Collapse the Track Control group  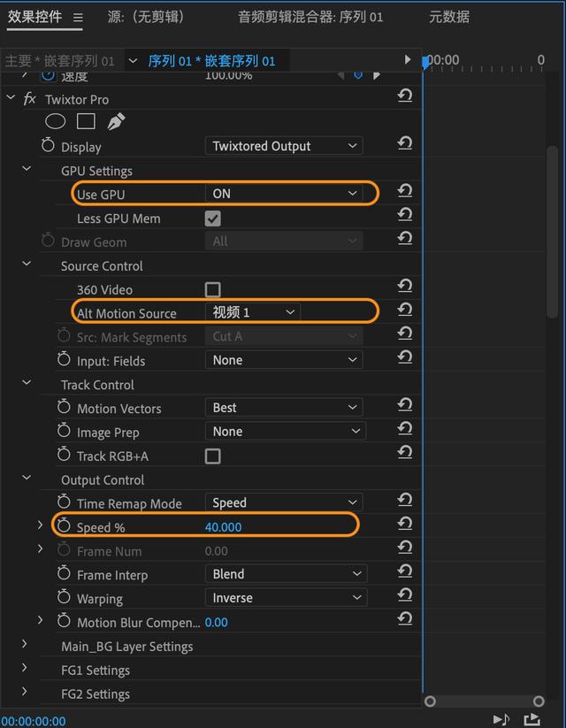pos(27,382)
